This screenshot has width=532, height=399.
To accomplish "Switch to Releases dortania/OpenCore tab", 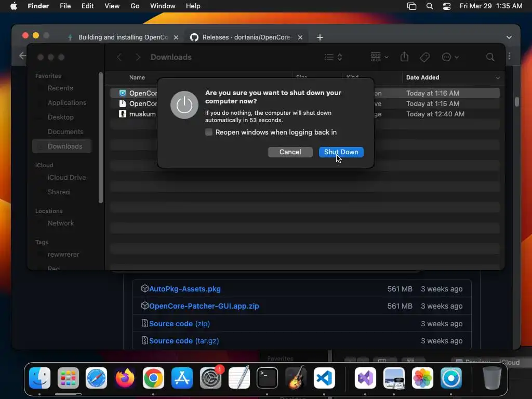I will click(246, 37).
